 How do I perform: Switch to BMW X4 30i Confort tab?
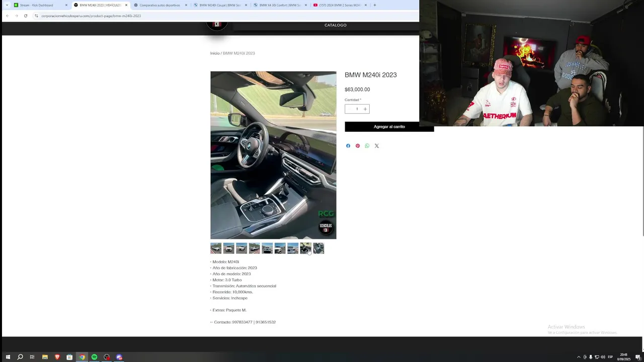coord(280,5)
